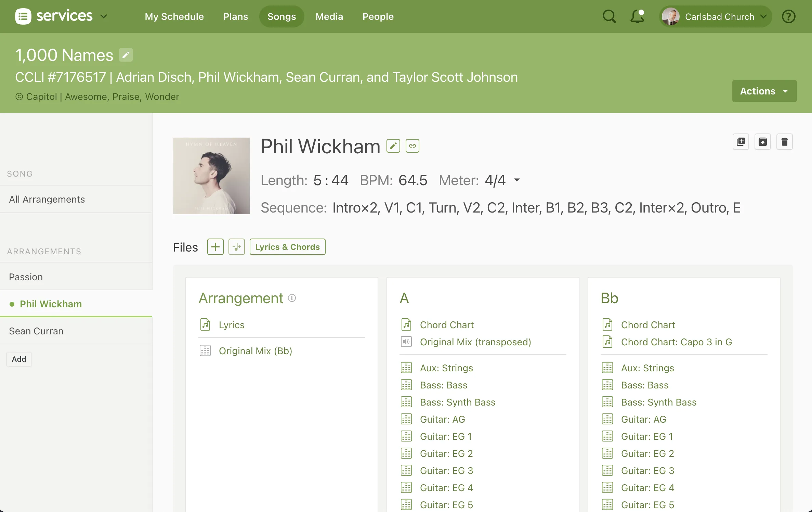The height and width of the screenshot is (512, 812).
Task: Edit the song title with the pencil icon
Action: 125,54
